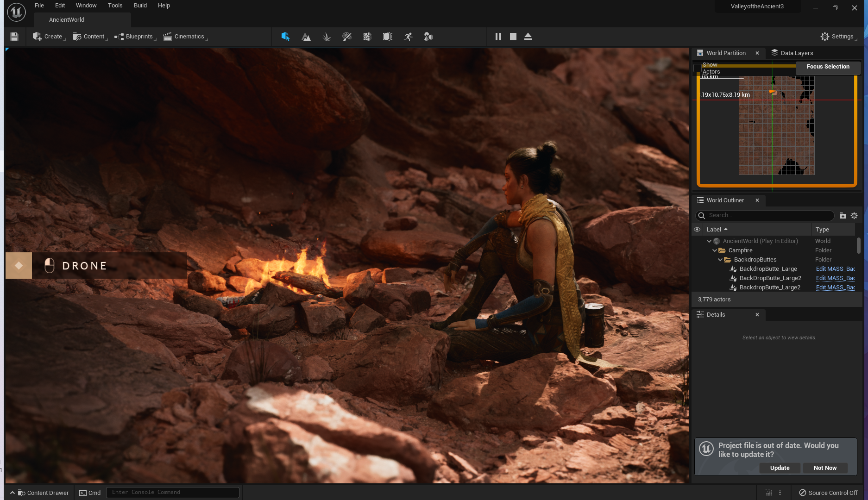Screen dimensions: 868x500
Task: Sort by the Type column header
Action: 834,230
